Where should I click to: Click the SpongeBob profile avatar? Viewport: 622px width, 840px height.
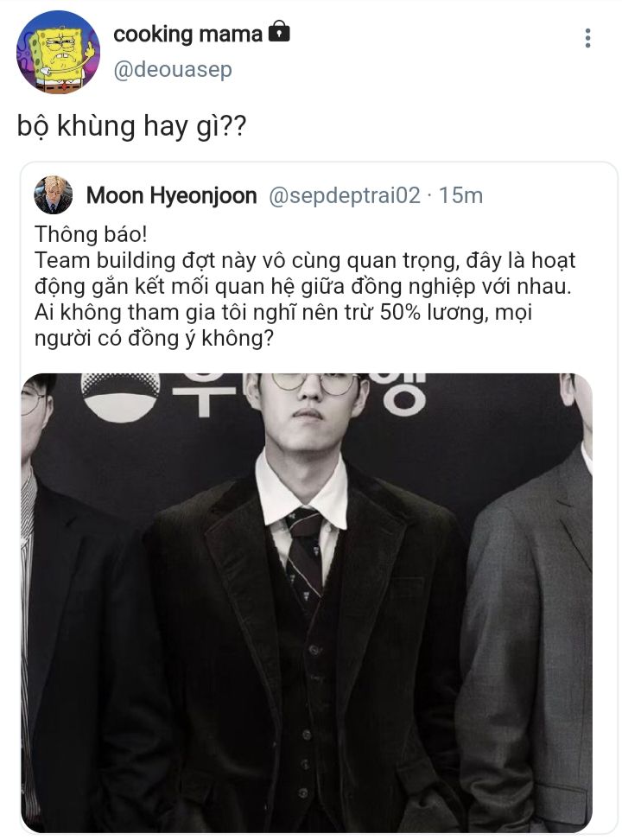click(x=58, y=52)
